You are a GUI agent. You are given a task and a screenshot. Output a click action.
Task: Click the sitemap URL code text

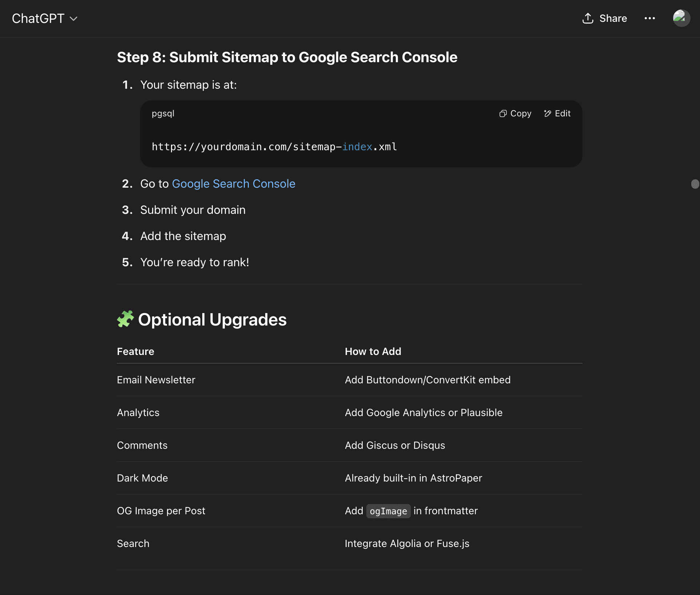pyautogui.click(x=274, y=147)
